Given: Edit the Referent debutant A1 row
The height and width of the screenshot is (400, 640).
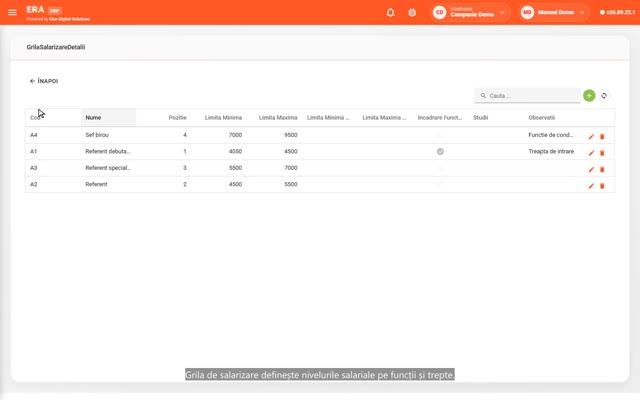Looking at the screenshot, I should point(591,153).
